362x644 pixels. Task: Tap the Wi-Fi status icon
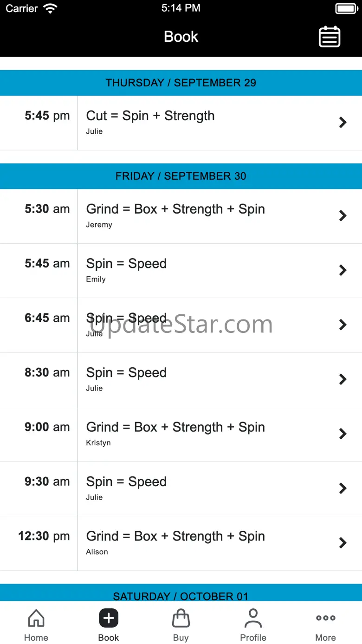(x=50, y=8)
